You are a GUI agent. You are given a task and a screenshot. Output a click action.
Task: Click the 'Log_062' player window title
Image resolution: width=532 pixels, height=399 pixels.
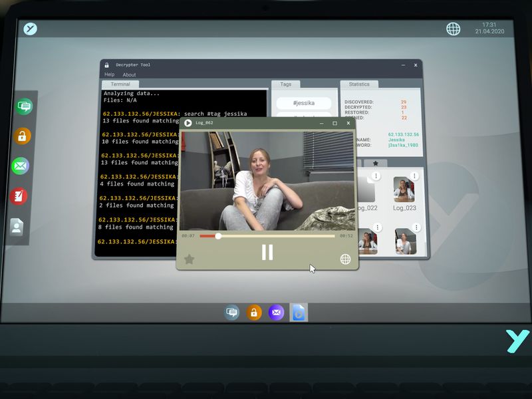tap(204, 123)
